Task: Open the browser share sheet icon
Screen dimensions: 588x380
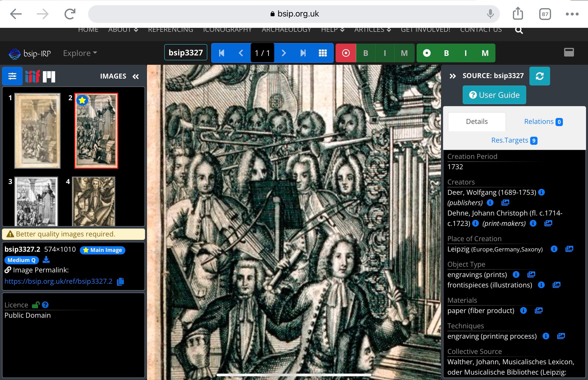Action: (x=518, y=13)
